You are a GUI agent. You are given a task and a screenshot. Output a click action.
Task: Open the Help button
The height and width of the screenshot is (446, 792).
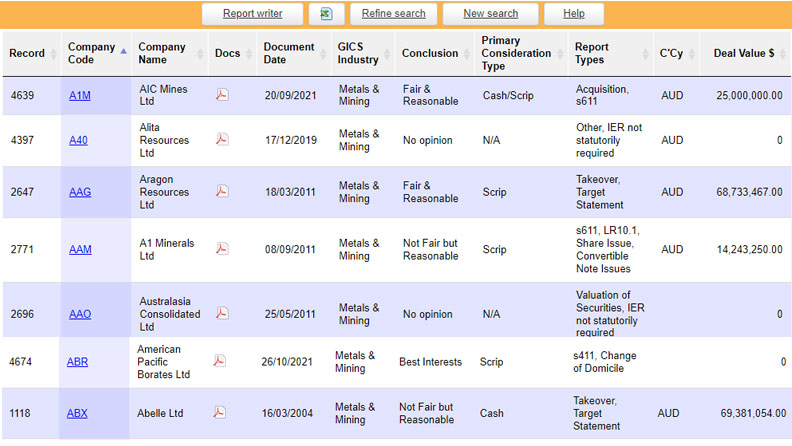tap(574, 14)
